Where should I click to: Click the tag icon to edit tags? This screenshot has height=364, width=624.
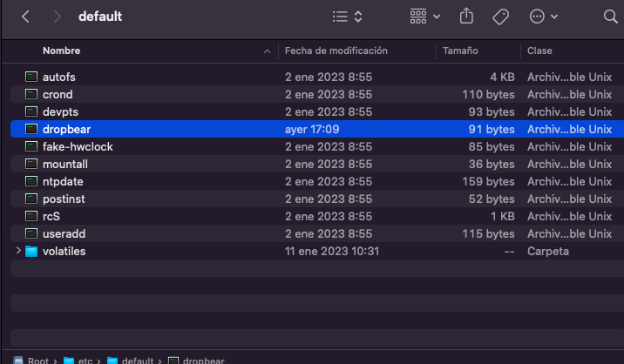tap(500, 17)
